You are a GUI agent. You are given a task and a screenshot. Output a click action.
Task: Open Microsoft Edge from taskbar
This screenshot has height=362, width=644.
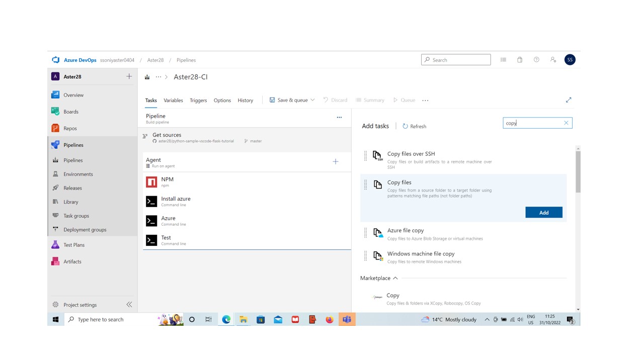(x=226, y=319)
